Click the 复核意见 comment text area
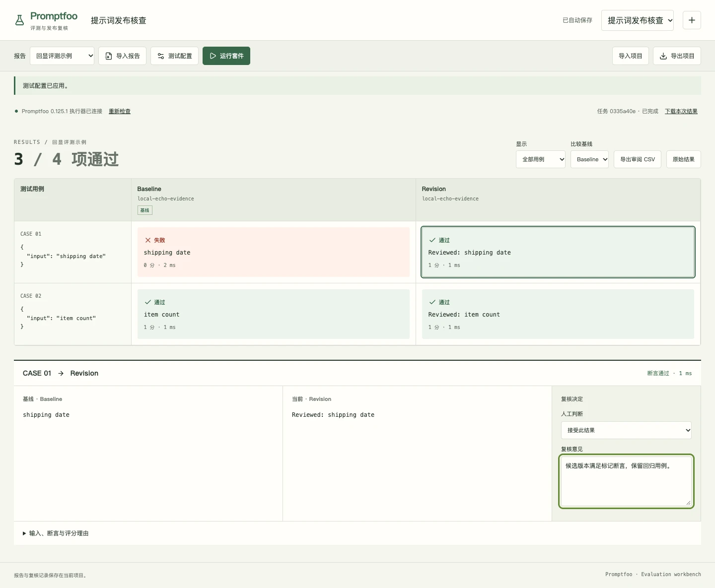Viewport: 715px width, 588px height. coord(626,481)
